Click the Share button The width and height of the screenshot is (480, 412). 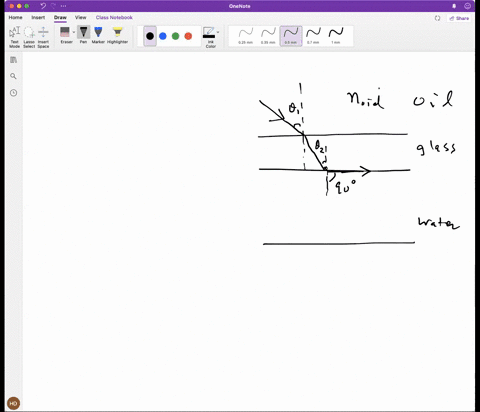(459, 18)
